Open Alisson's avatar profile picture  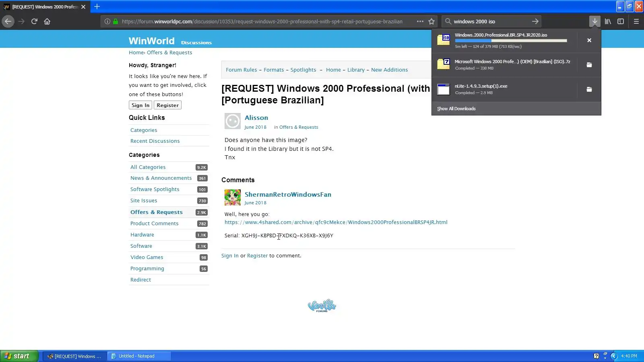point(232,121)
